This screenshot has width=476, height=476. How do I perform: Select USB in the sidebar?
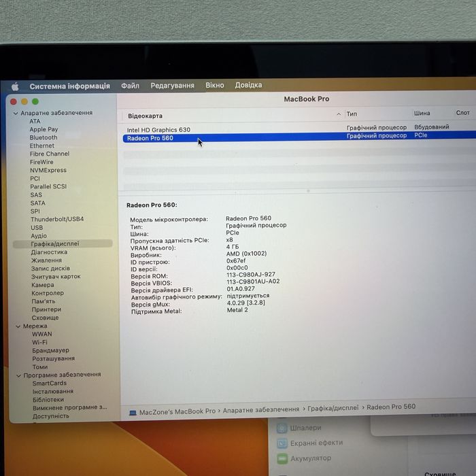(37, 228)
